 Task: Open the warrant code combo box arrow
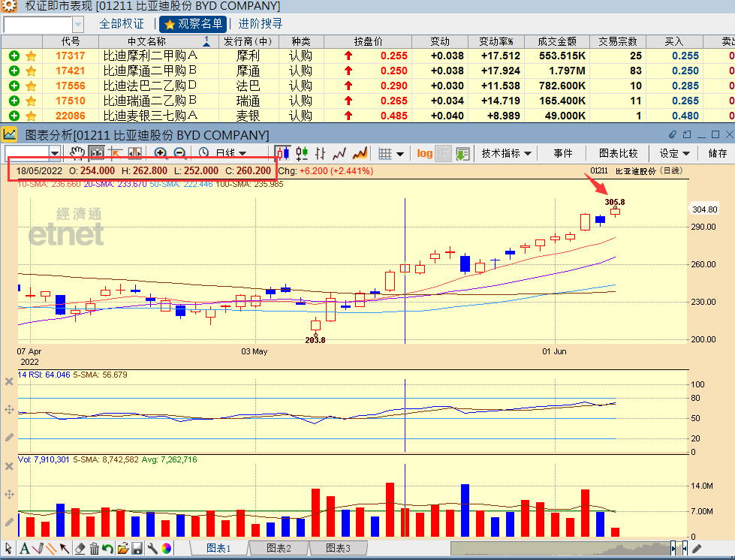(x=78, y=24)
